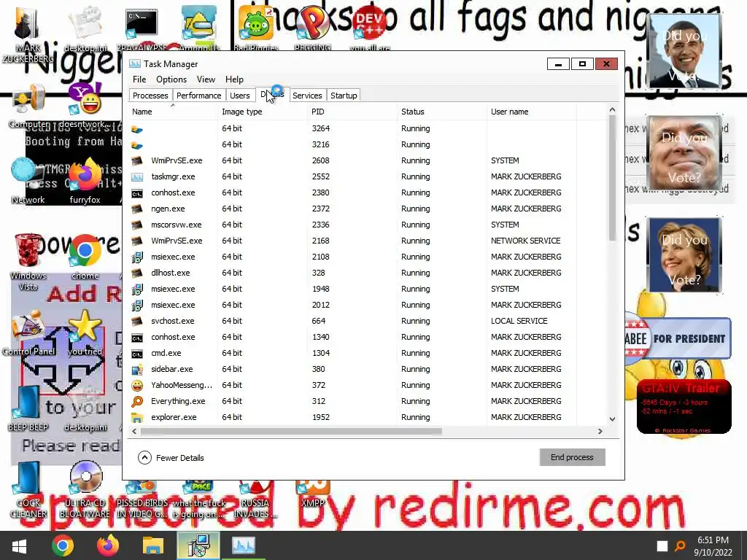
Task: Select the BEEP BEEP desktop icon
Action: [28, 408]
